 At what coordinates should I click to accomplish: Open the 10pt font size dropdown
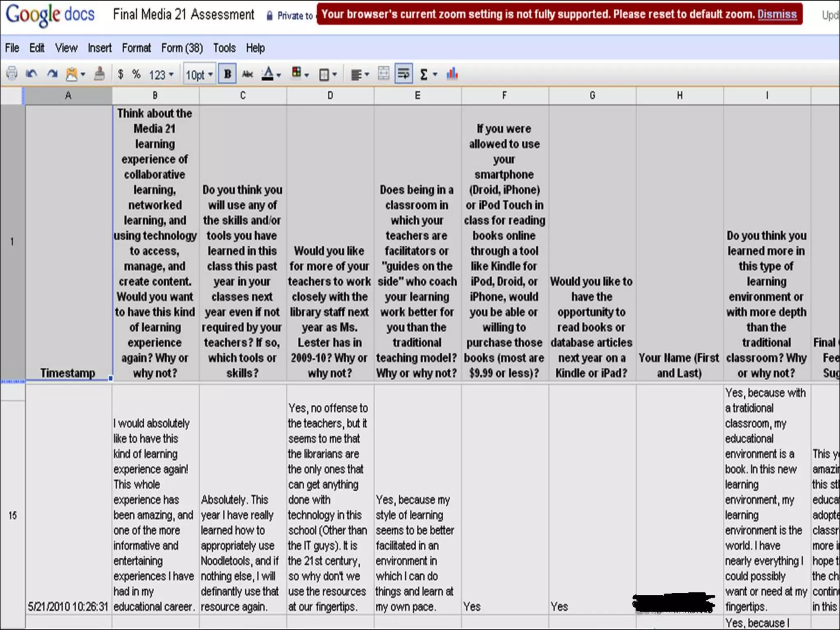(199, 75)
